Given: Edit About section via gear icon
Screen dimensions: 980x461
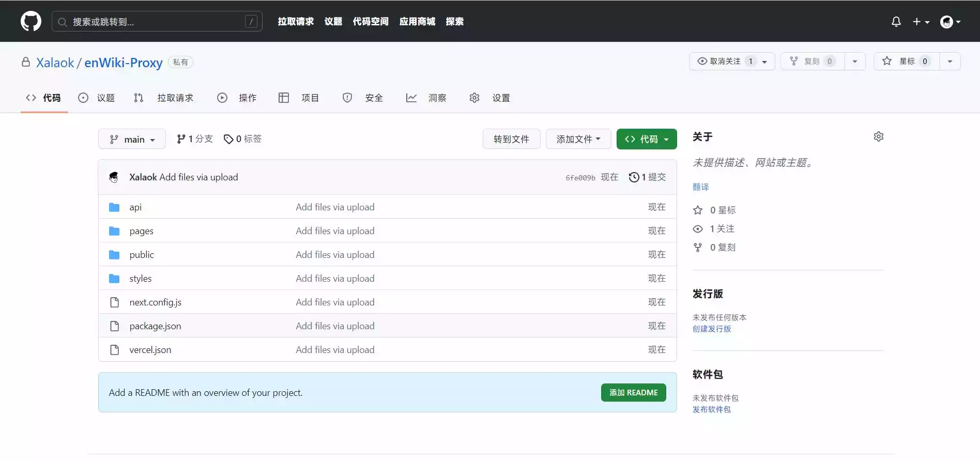Looking at the screenshot, I should click(879, 136).
